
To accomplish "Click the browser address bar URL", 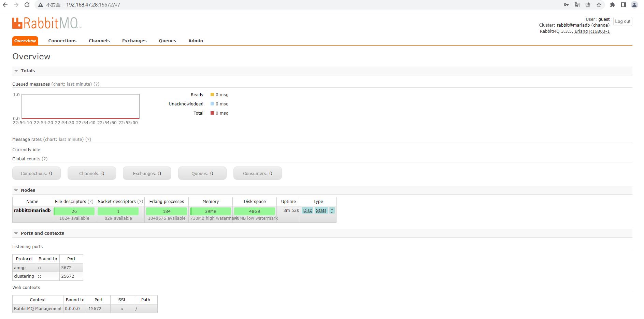I will (93, 5).
